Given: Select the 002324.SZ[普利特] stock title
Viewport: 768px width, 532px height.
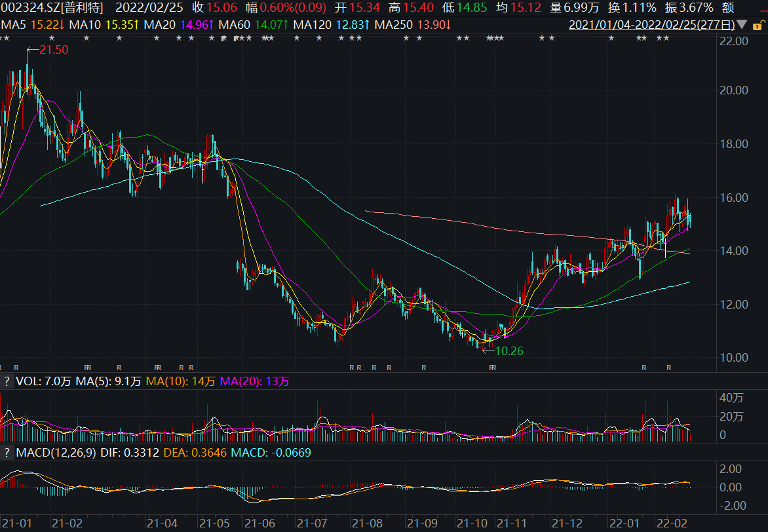Looking at the screenshot, I should pyautogui.click(x=52, y=8).
